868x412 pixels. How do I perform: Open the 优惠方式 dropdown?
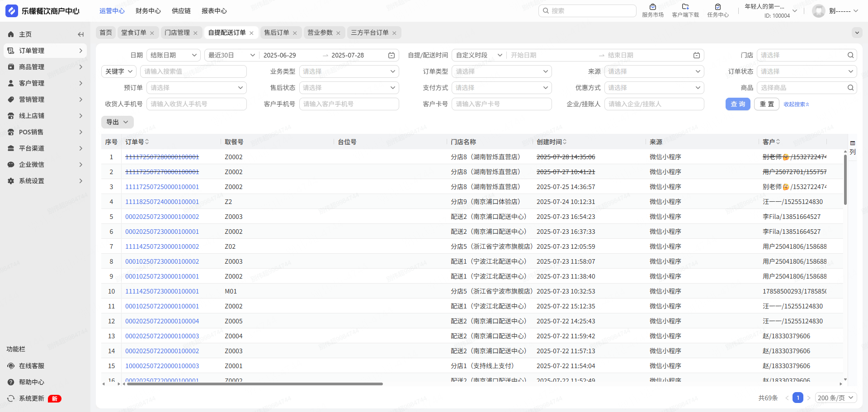click(x=654, y=88)
